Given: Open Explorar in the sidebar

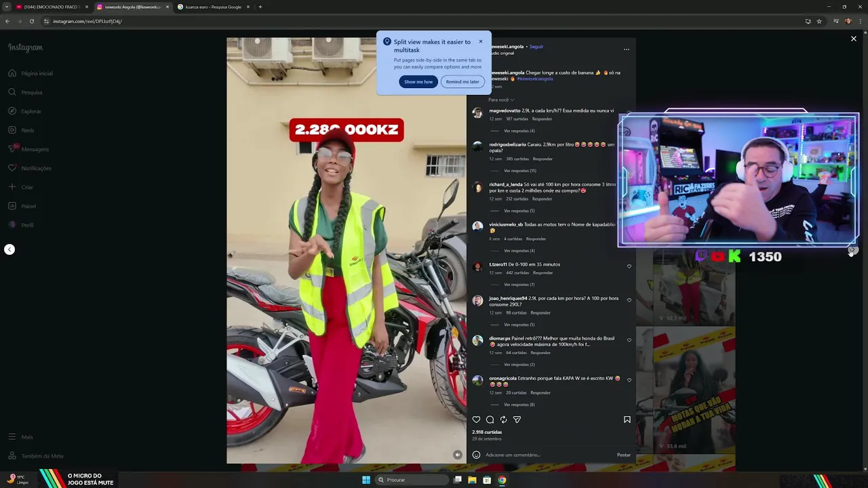Looking at the screenshot, I should 25,111.
